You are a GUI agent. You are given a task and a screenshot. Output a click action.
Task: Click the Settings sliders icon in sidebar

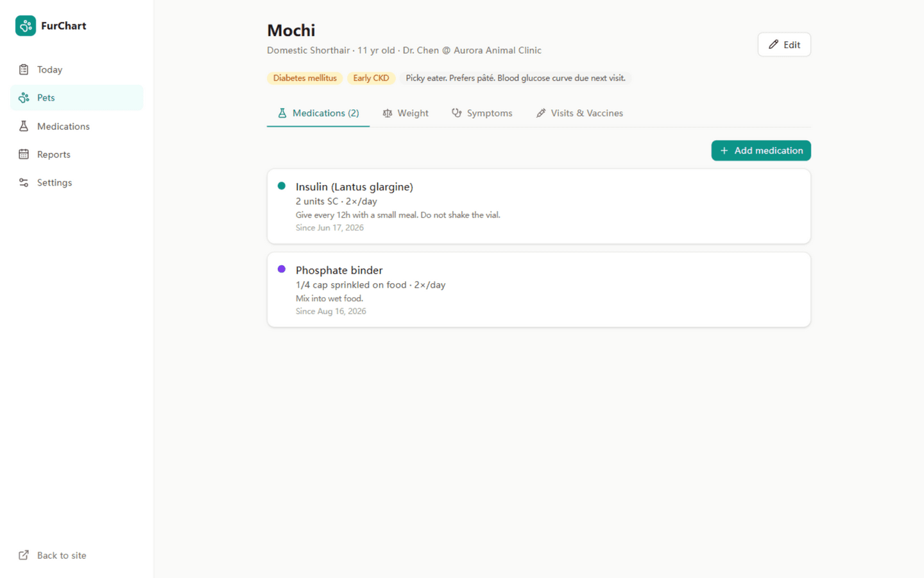point(24,182)
